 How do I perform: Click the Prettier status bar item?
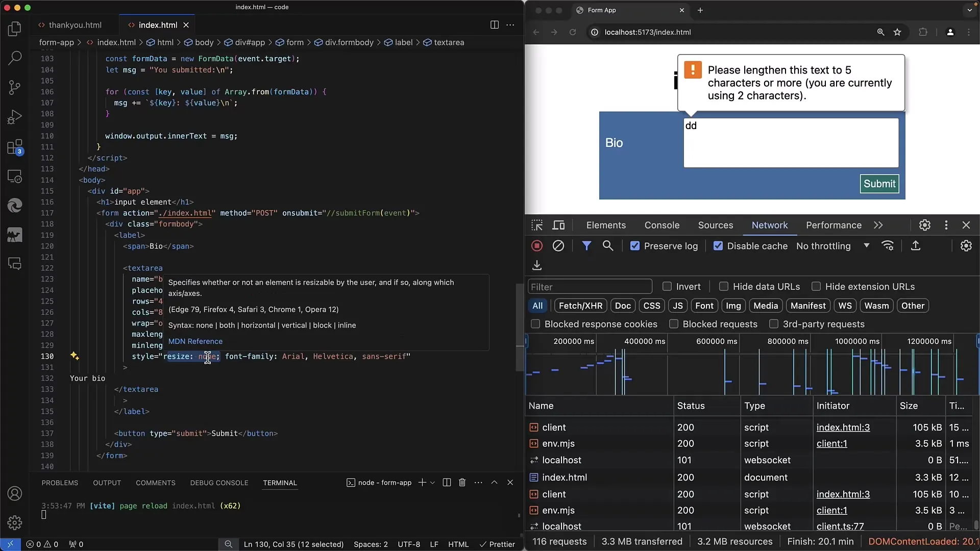click(497, 544)
